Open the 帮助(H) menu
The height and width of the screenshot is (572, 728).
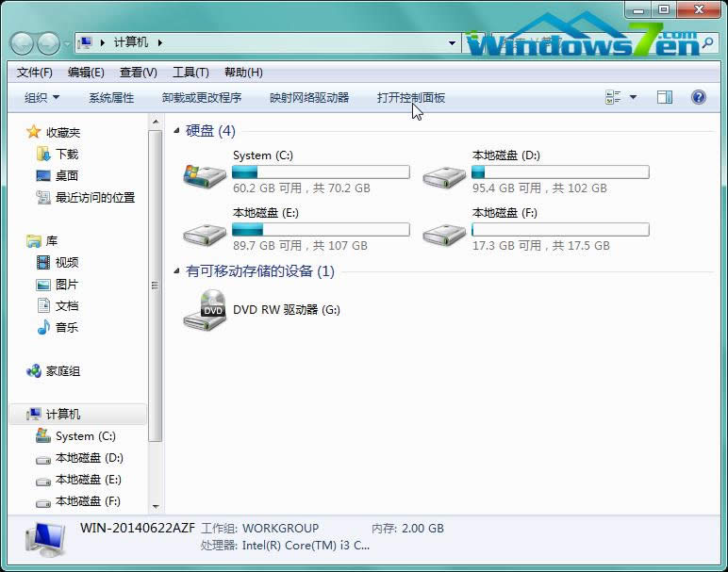tap(243, 73)
